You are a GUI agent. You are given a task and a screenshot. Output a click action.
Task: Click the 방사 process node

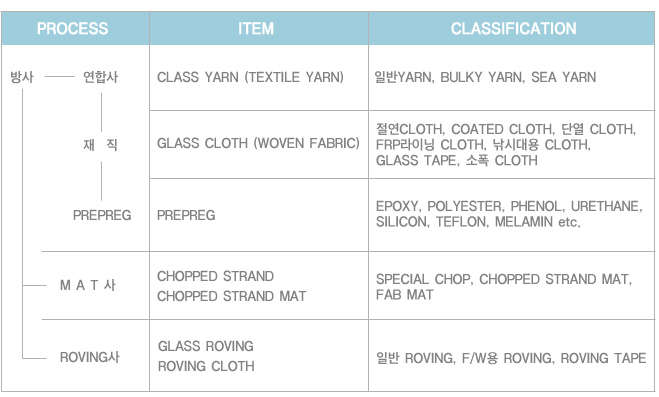click(x=22, y=77)
